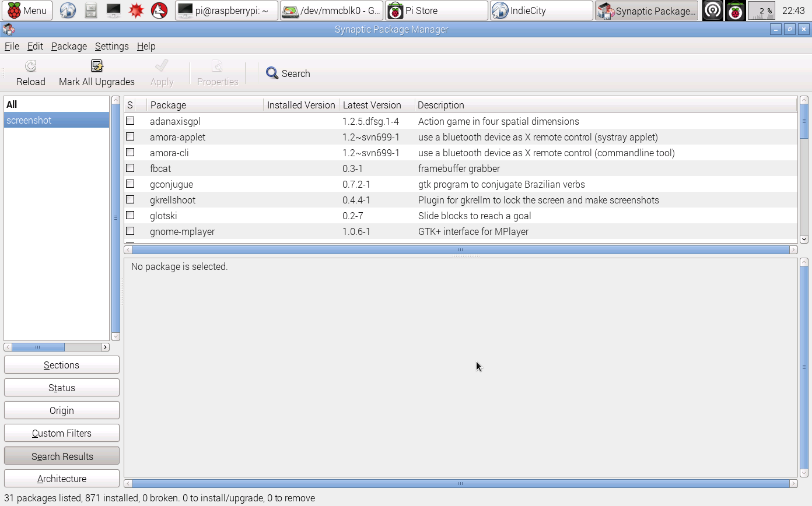The height and width of the screenshot is (506, 812).
Task: Sort by the Latest Version column header
Action: 376,105
